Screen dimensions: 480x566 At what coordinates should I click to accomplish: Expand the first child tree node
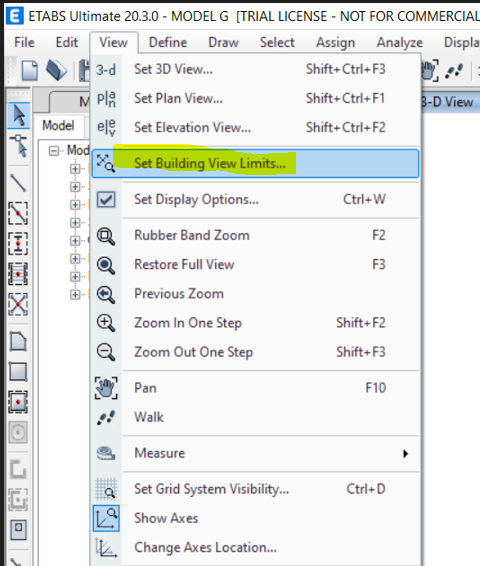click(x=75, y=169)
